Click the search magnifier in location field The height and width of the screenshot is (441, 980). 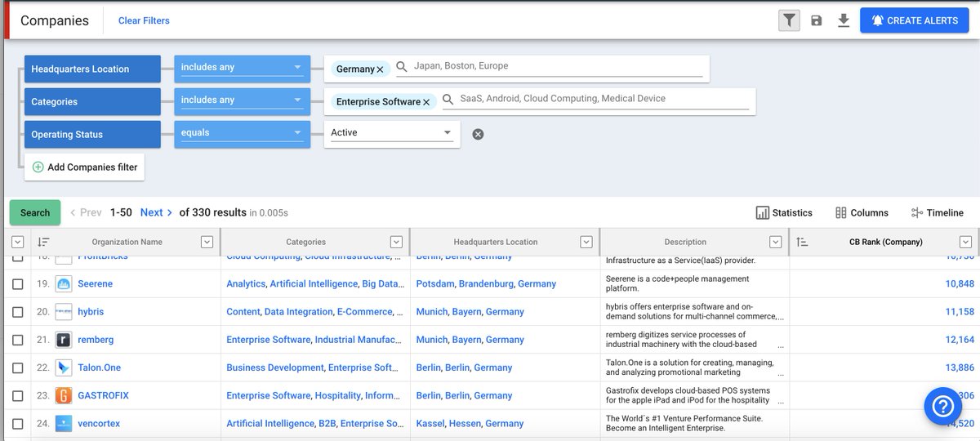(x=402, y=67)
